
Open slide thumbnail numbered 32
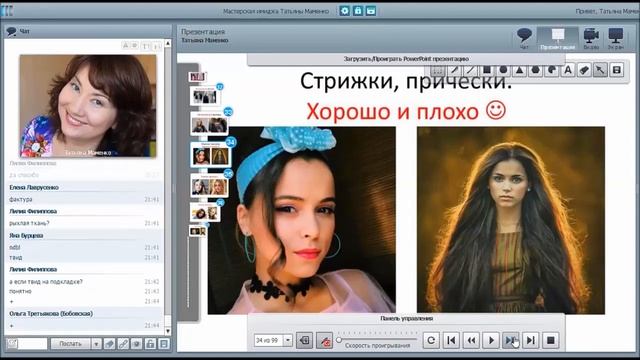tap(205, 96)
